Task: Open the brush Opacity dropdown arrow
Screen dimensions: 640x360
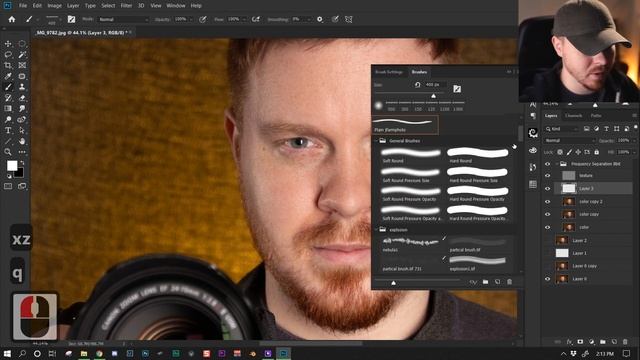Action: pyautogui.click(x=191, y=19)
